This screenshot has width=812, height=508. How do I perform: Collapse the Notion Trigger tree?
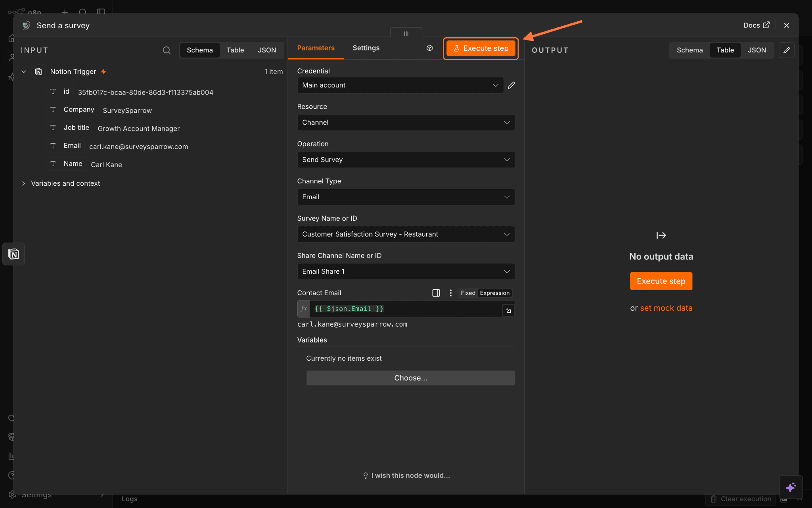(24, 72)
